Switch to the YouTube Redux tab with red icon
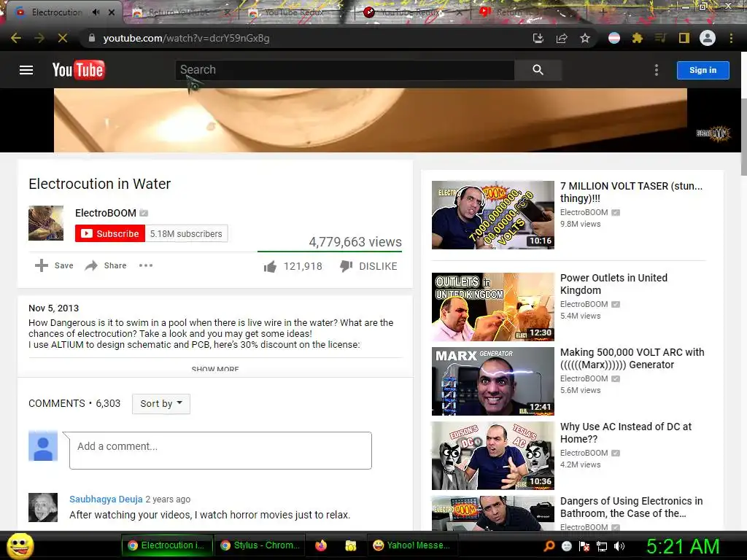 click(410, 12)
